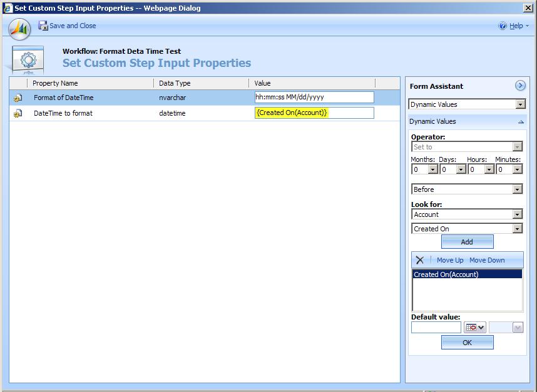
Task: Select the DateTime to format row
Action: coord(205,113)
